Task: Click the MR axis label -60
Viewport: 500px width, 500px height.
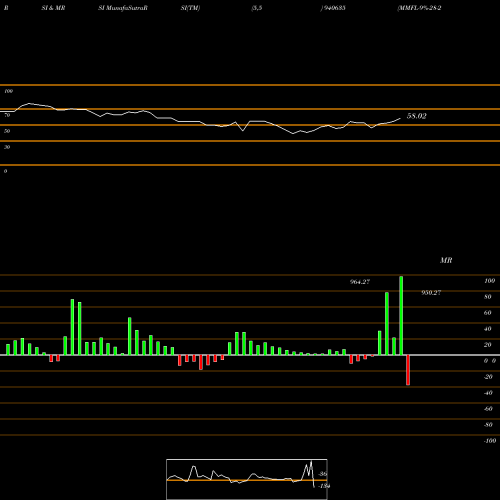Action: tap(488, 409)
